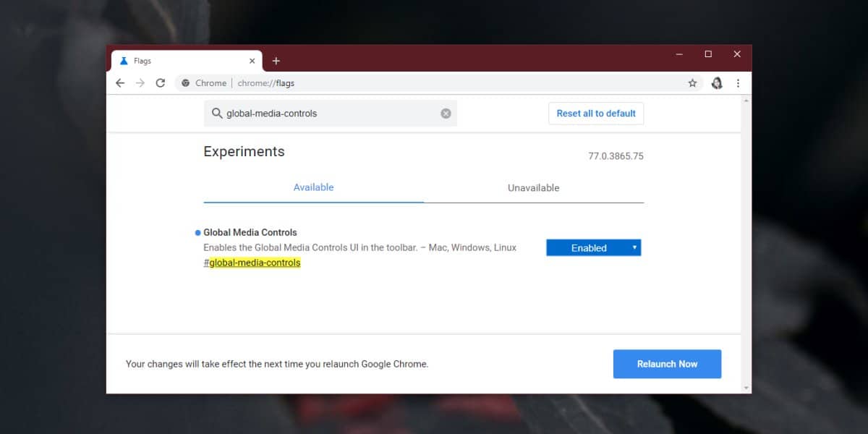The width and height of the screenshot is (868, 434).
Task: Click the Relaunch Now button
Action: 667,364
